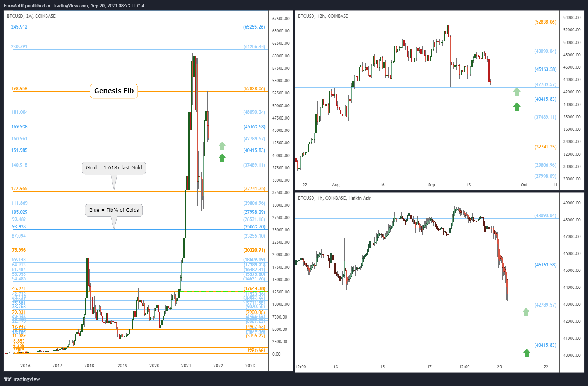Select the 105.029 fib level label
588x386 pixels.
click(x=20, y=212)
